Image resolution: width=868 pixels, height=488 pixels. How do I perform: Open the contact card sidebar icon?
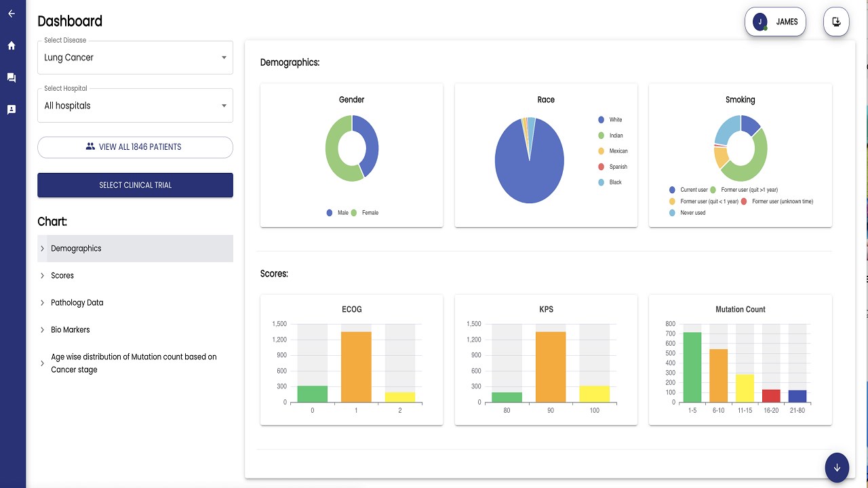tap(12, 109)
